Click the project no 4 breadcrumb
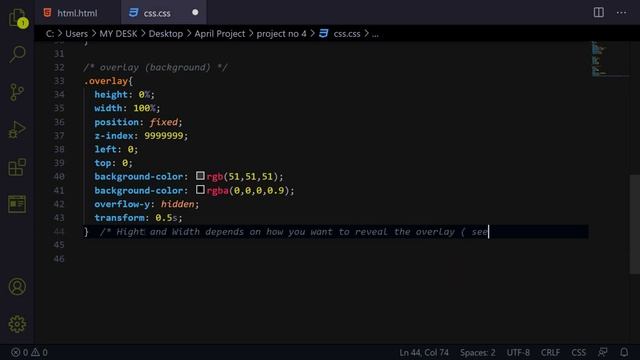Screen dimensions: 640x360 click(281, 34)
